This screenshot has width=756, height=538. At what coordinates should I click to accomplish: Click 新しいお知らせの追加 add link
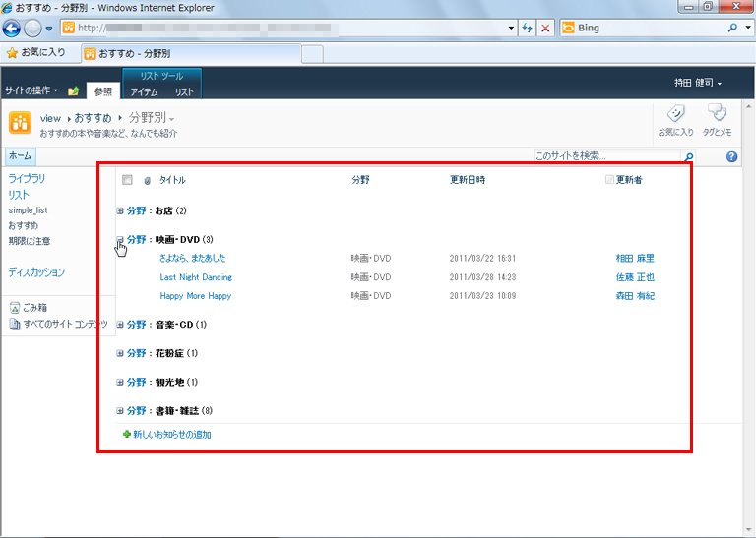(x=171, y=435)
